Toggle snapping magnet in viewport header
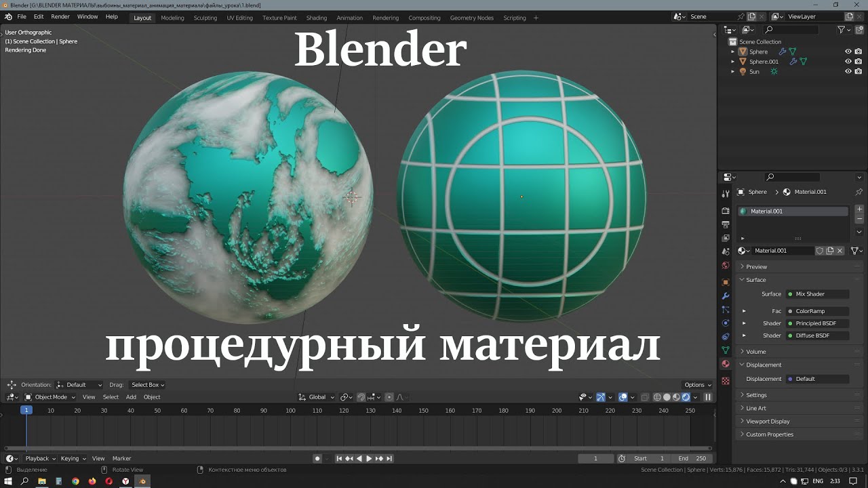The image size is (868, 488). pos(361,397)
